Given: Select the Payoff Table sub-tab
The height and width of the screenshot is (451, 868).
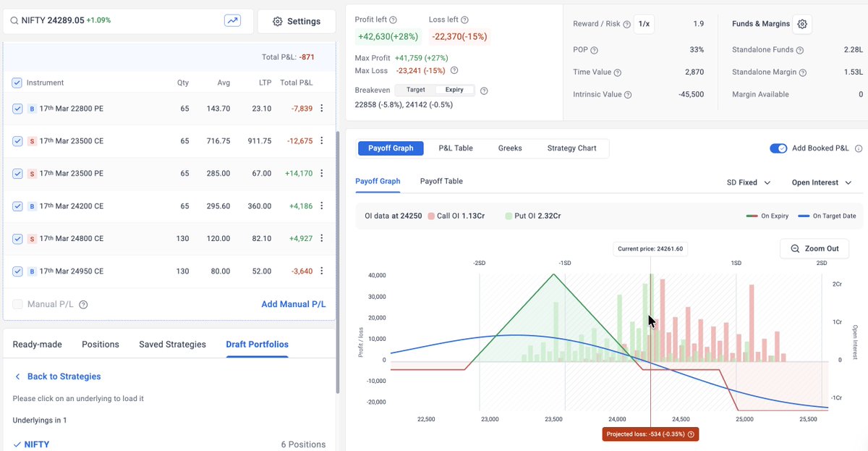Looking at the screenshot, I should coord(441,181).
